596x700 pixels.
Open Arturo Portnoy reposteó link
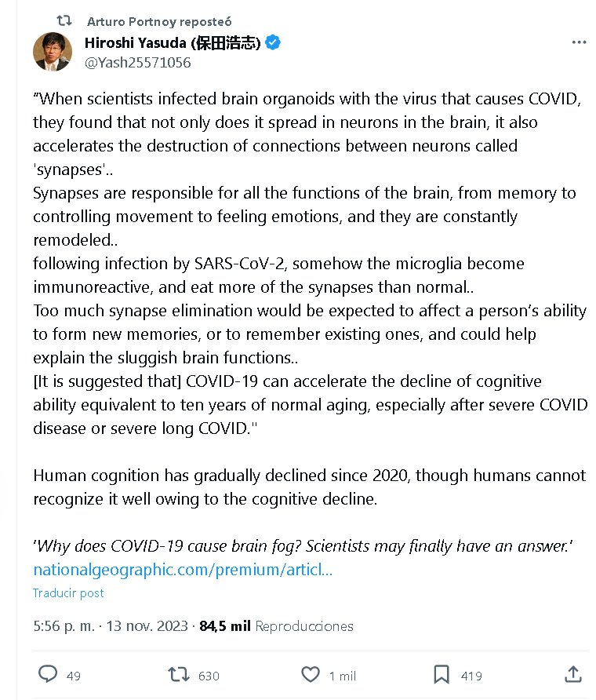(x=159, y=21)
